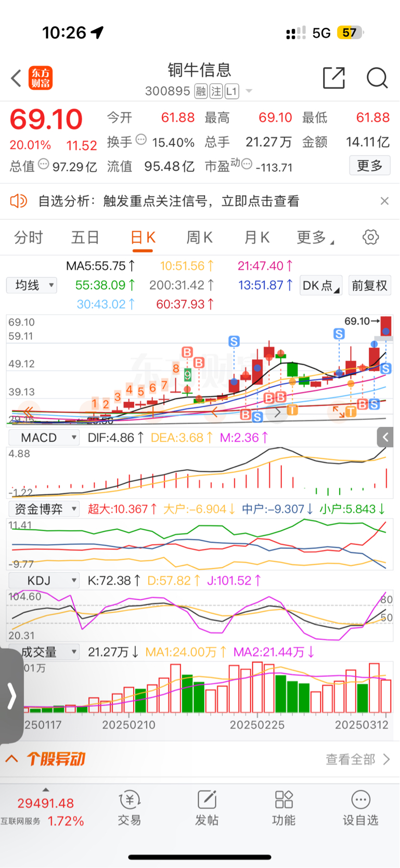
Task: Collapse side panel with gray arrow tab
Action: (385, 438)
